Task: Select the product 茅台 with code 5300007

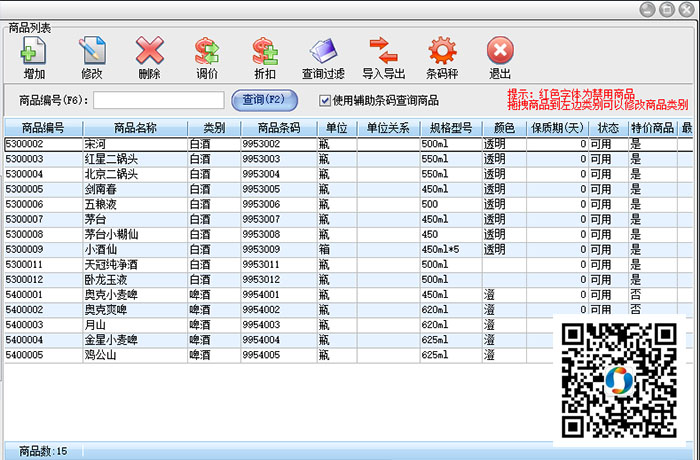Action: (348, 220)
